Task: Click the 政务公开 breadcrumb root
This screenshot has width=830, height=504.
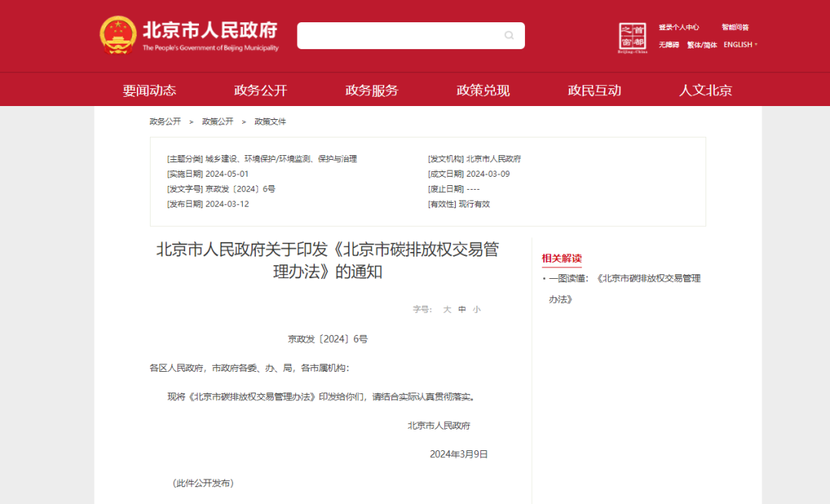Action: click(165, 121)
